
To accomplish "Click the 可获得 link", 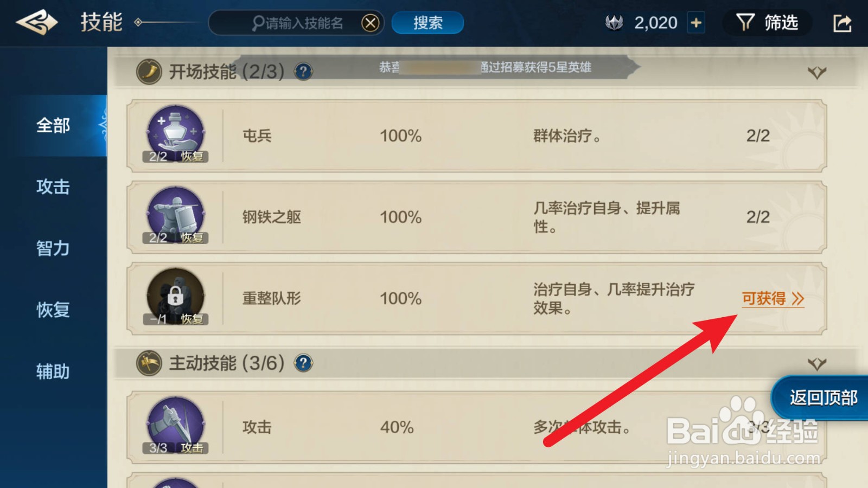I will (773, 299).
